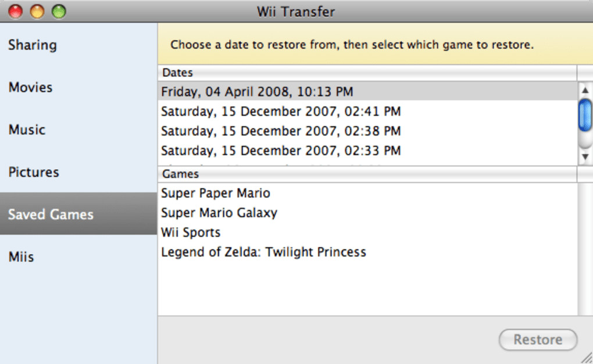Select the Saved Games sidebar item
Viewport: 593px width, 364px height.
coord(51,215)
